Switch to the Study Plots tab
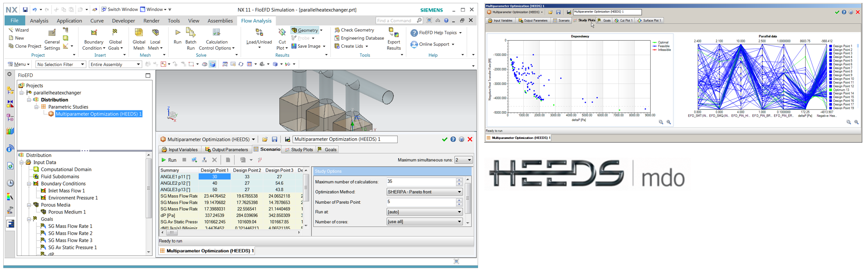Viewport: 868px width, 271px height. (299, 150)
